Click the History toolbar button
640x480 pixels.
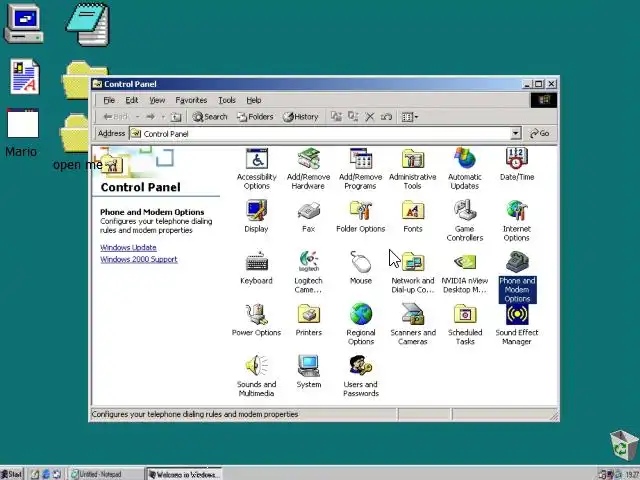click(300, 117)
